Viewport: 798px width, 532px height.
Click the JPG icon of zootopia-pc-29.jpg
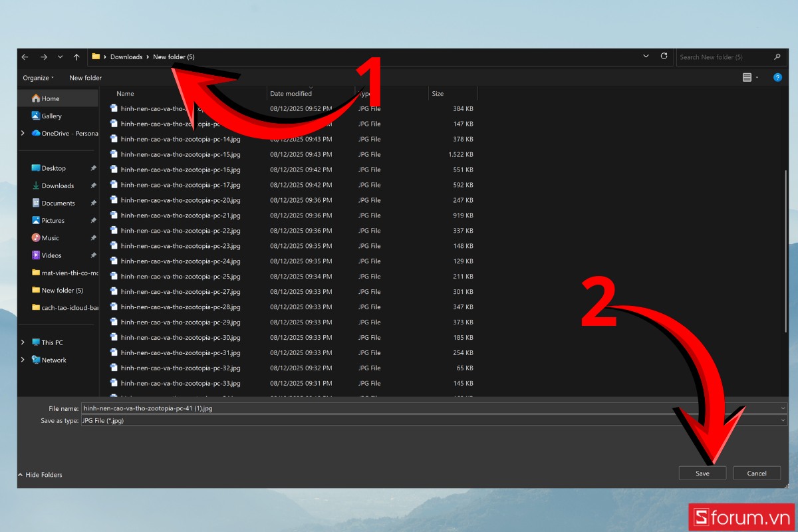(114, 323)
